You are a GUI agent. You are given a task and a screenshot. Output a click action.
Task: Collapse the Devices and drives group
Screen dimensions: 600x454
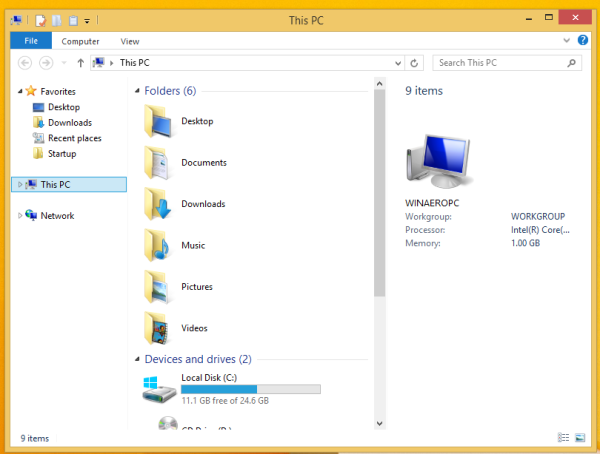point(137,359)
